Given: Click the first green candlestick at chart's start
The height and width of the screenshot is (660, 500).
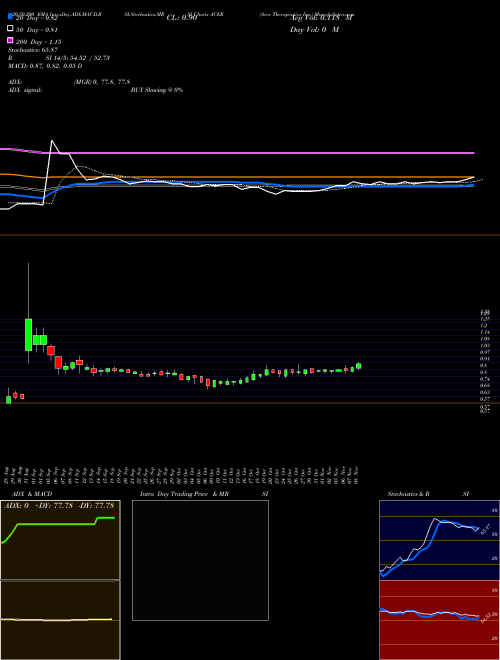Looking at the screenshot, I should pos(8,399).
